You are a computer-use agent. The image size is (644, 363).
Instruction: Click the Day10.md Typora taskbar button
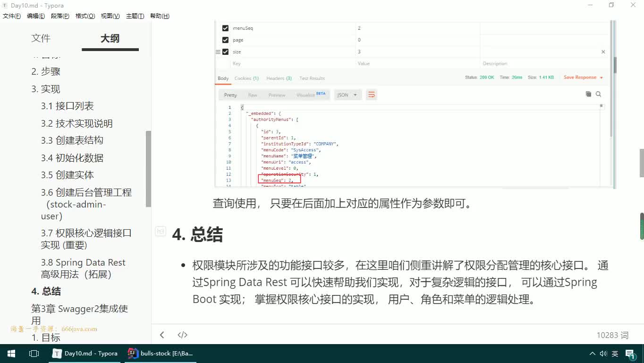click(x=85, y=354)
